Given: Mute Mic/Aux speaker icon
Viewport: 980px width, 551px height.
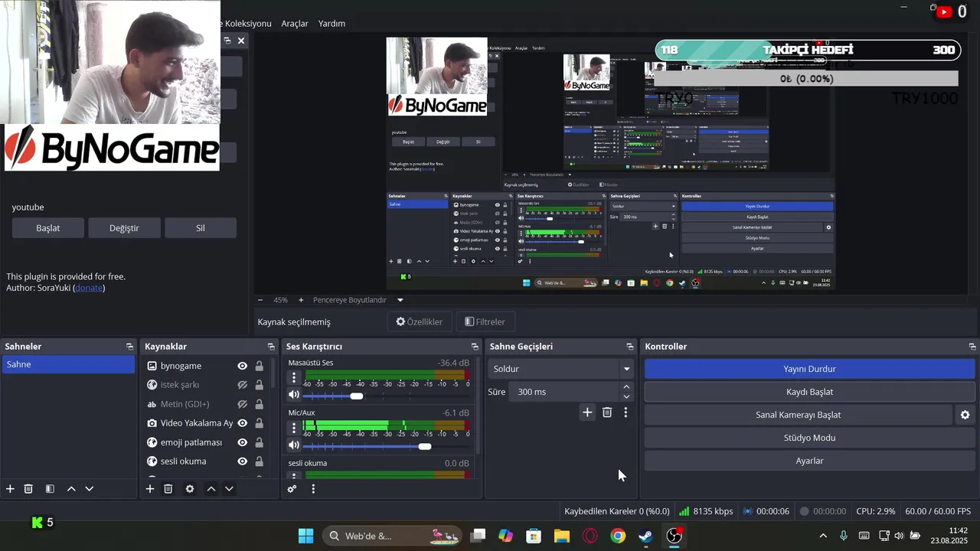Looking at the screenshot, I should pyautogui.click(x=294, y=445).
